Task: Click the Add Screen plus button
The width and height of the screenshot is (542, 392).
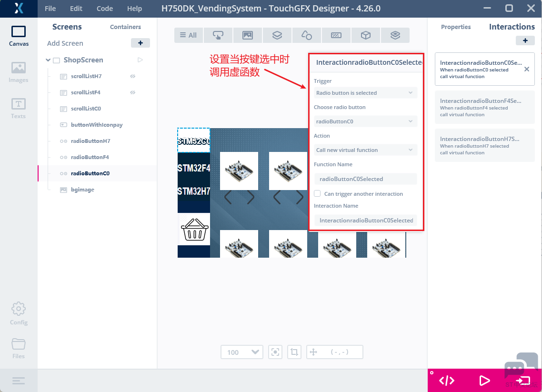Action: pos(140,43)
